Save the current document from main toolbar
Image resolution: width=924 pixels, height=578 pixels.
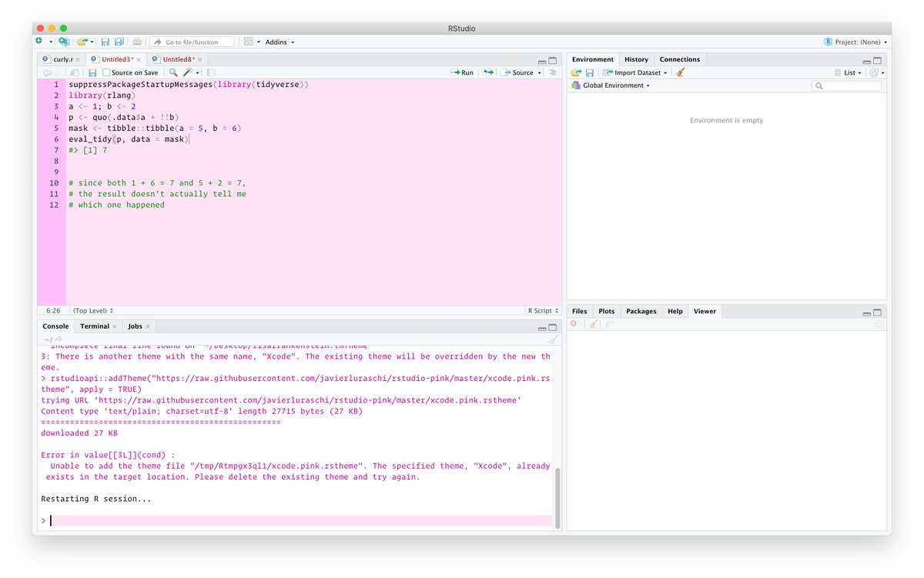pyautogui.click(x=106, y=42)
